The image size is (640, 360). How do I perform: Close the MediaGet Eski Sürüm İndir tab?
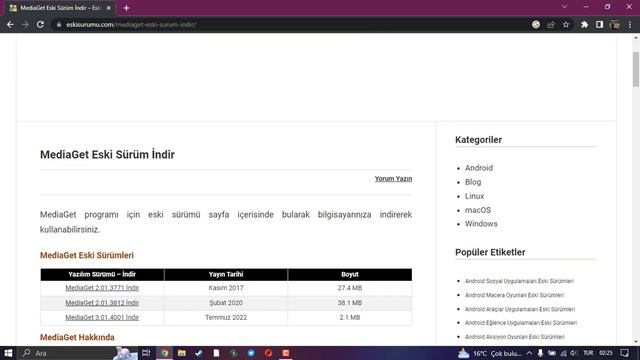[x=109, y=8]
